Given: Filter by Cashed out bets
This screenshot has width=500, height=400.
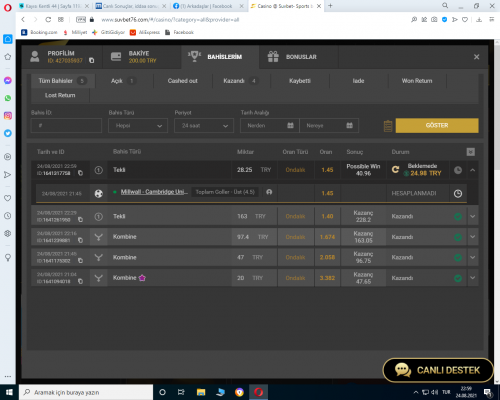Looking at the screenshot, I should pyautogui.click(x=183, y=81).
